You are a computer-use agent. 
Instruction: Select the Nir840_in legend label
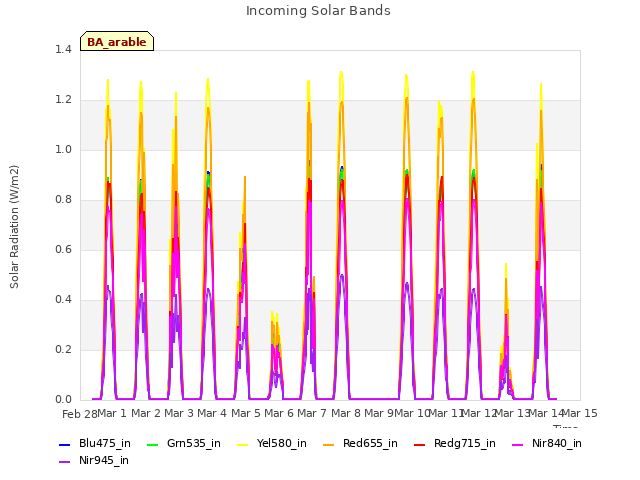click(x=557, y=444)
